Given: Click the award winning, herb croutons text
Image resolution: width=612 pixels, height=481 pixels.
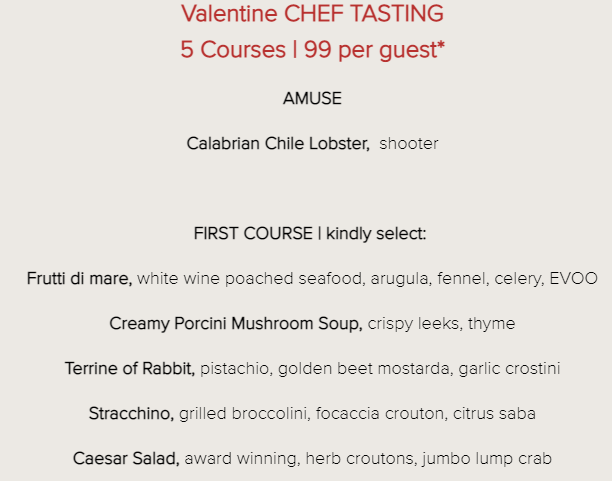Looking at the screenshot, I should pyautogui.click(x=301, y=458).
